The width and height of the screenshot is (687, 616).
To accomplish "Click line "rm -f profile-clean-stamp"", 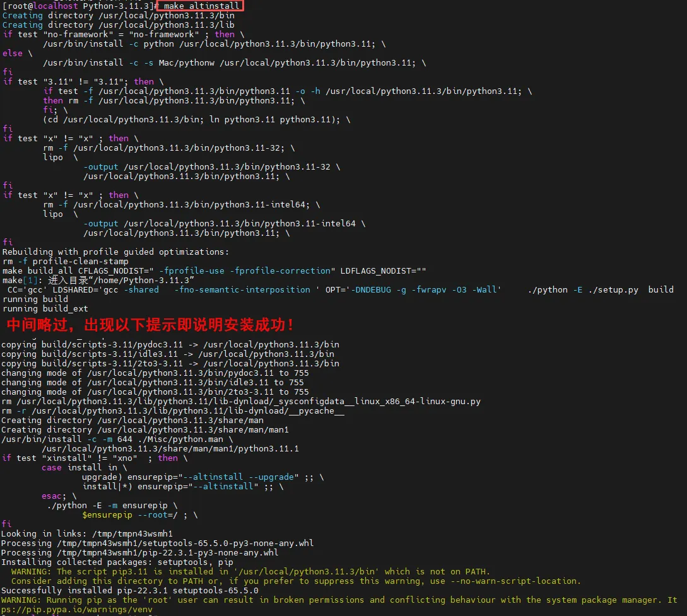I will (65, 262).
